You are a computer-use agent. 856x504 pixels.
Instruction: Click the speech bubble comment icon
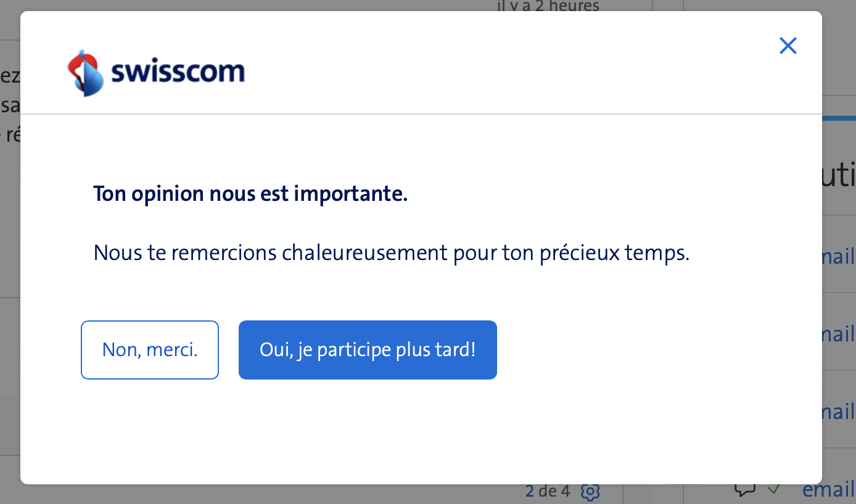[745, 490]
